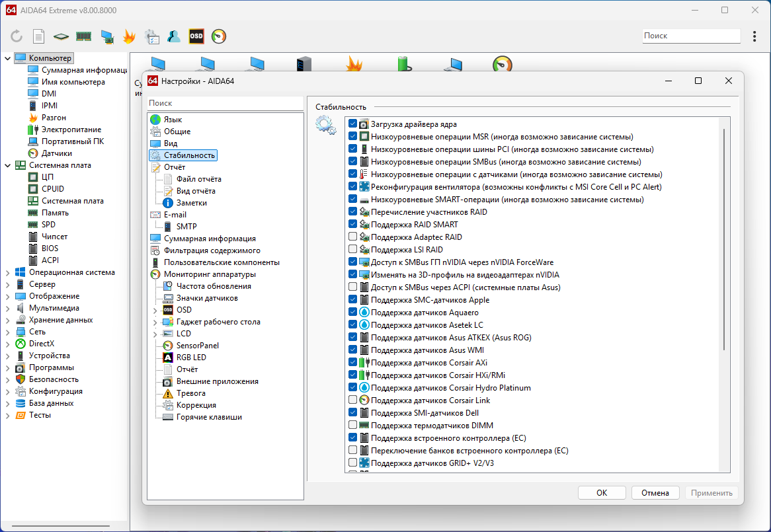Viewport: 771px width, 532px height.
Task: Uncheck Поддержка датчиков Aquaero
Action: (352, 312)
